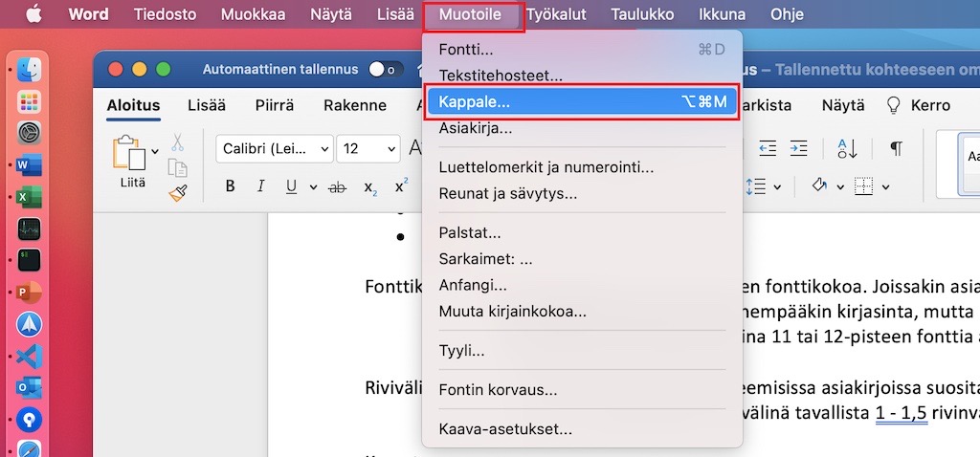980x457 pixels.
Task: Choose Tekstitehosteet... menu item
Action: click(x=582, y=76)
